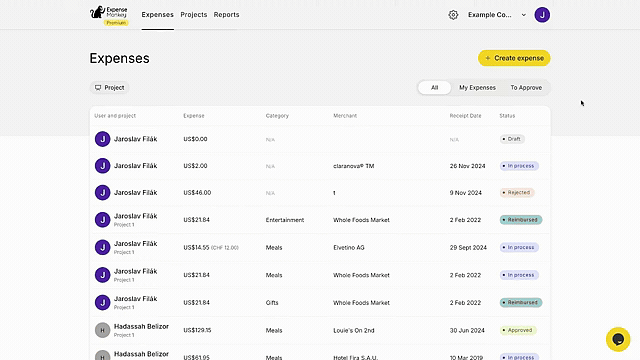Click the Entertainment category cell
This screenshot has width=640, height=360.
pyautogui.click(x=285, y=220)
